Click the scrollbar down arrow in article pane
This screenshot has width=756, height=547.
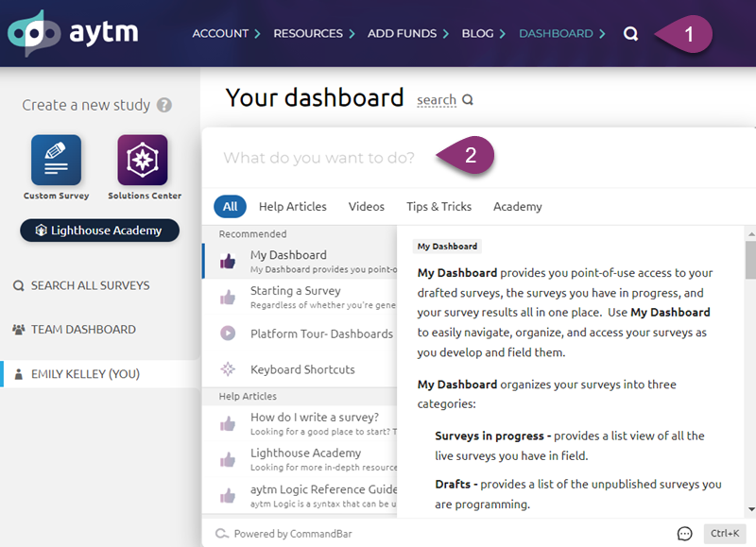(751, 509)
